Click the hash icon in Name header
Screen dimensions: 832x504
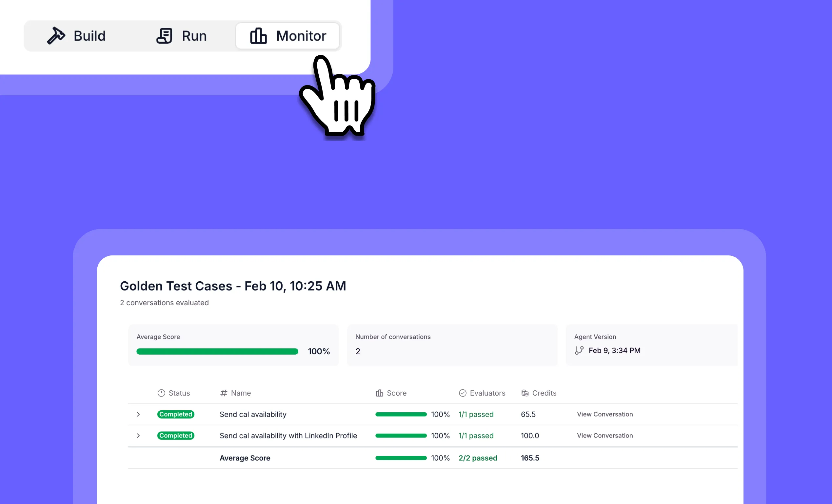point(224,393)
